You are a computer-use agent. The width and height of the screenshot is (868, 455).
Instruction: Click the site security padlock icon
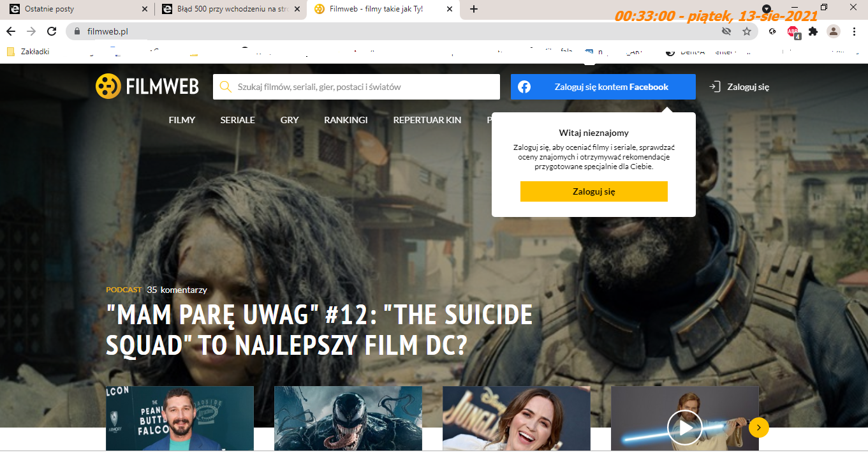pos(76,31)
